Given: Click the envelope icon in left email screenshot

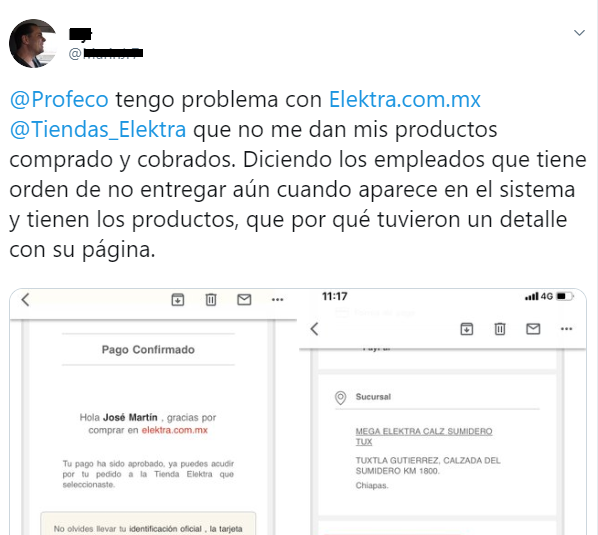Looking at the screenshot, I should pos(244,300).
